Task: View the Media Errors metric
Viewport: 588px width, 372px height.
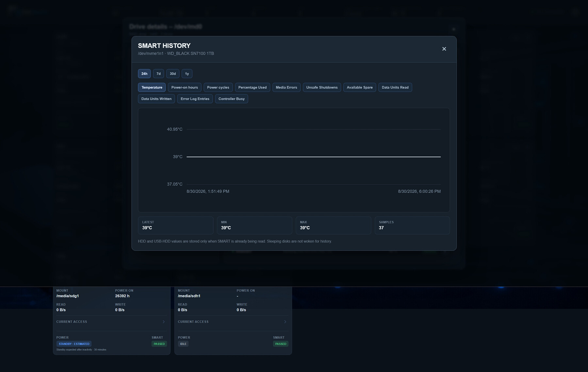Action: pos(286,87)
